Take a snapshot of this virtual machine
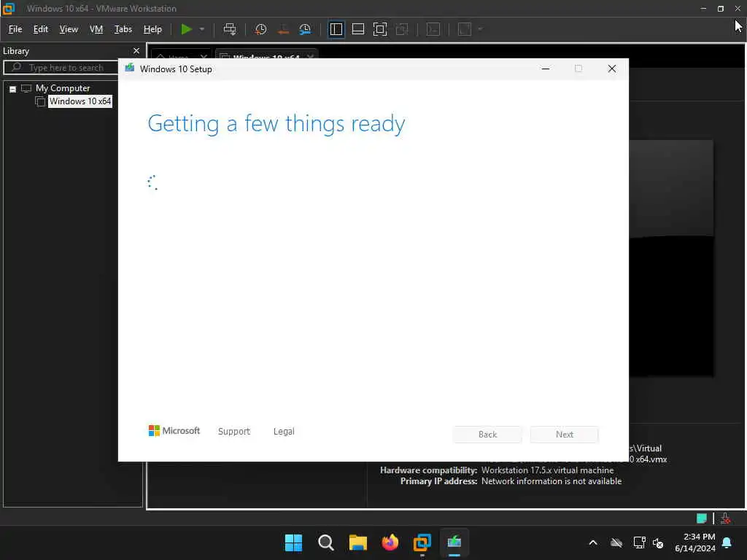747x560 pixels. coord(260,29)
